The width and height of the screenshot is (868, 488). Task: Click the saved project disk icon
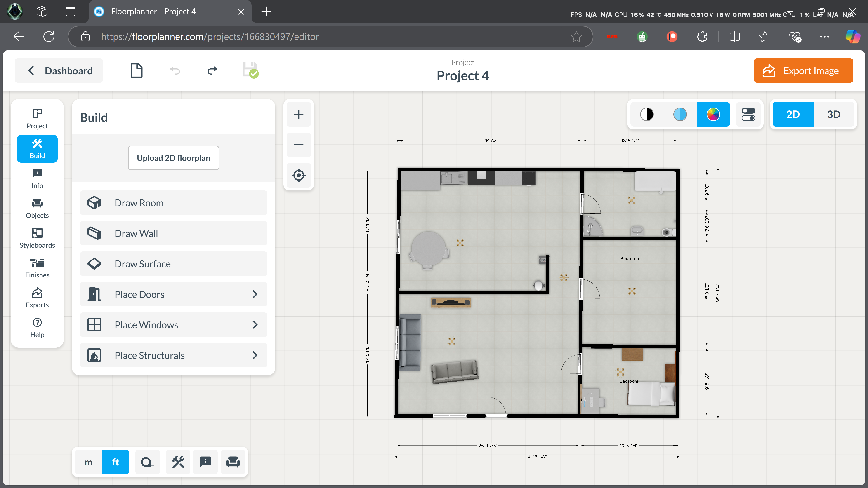[250, 70]
